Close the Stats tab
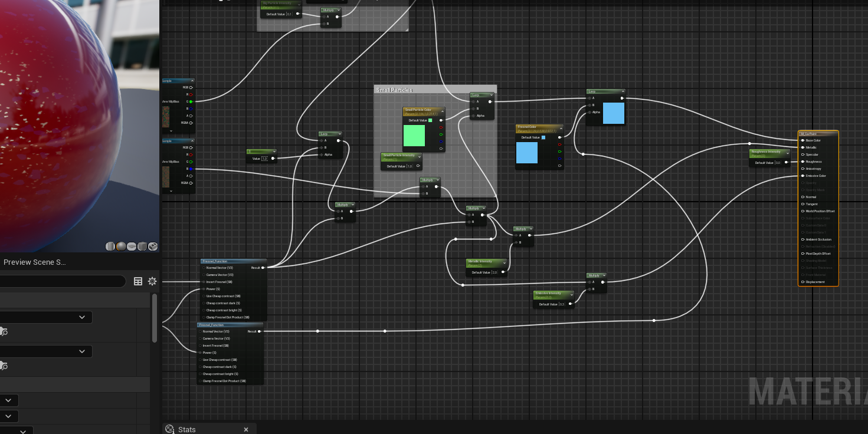The width and height of the screenshot is (868, 434). [246, 429]
